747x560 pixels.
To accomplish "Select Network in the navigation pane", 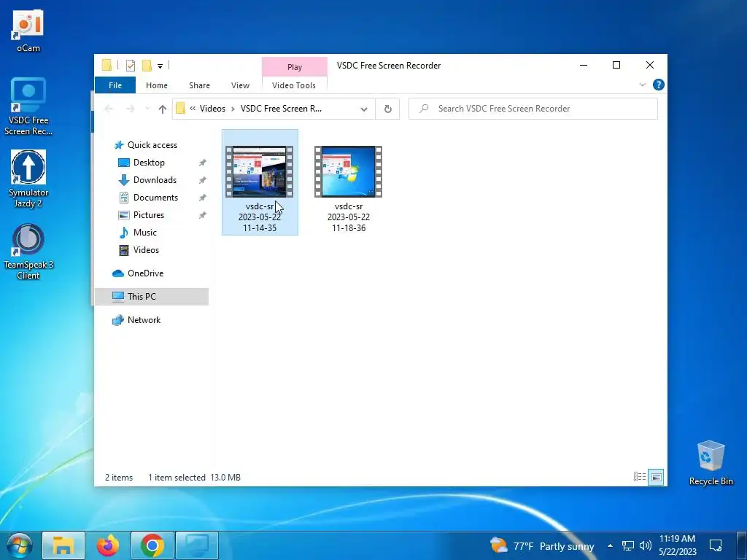I will point(144,320).
